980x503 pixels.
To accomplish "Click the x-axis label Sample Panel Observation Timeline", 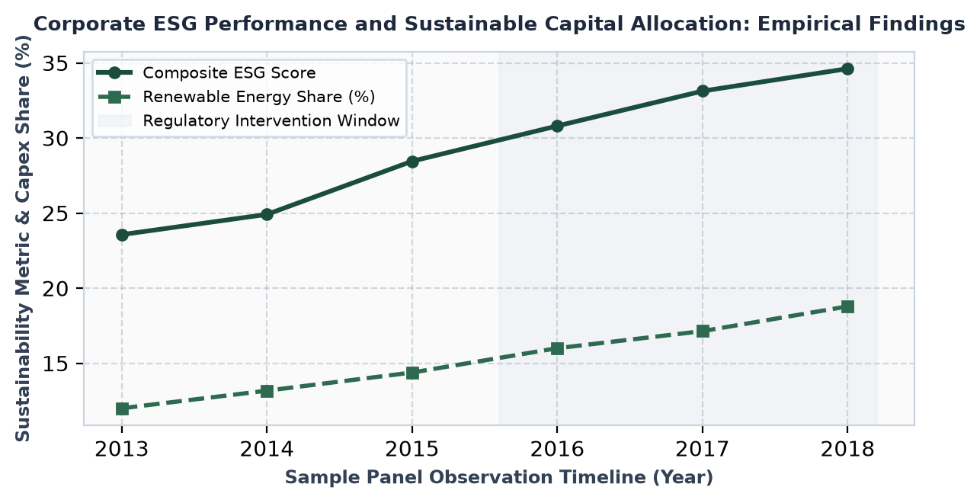I will (499, 478).
